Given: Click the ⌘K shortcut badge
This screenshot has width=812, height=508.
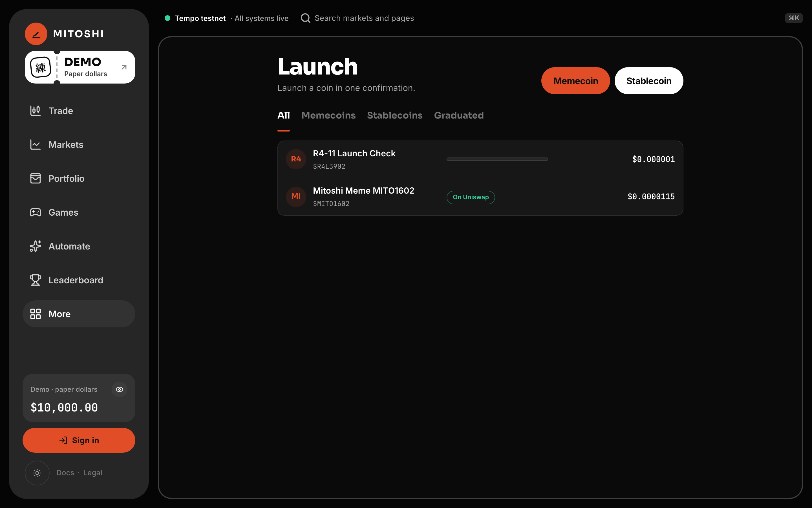Looking at the screenshot, I should point(794,18).
